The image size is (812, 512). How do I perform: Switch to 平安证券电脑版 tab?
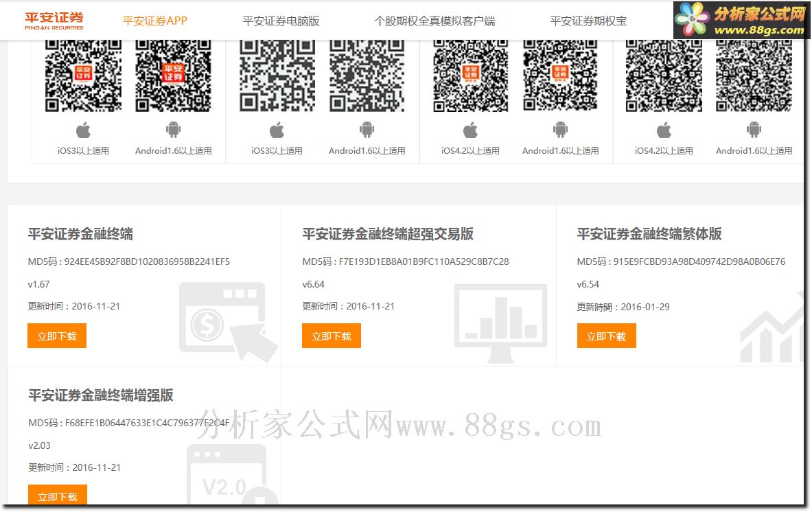coord(281,21)
